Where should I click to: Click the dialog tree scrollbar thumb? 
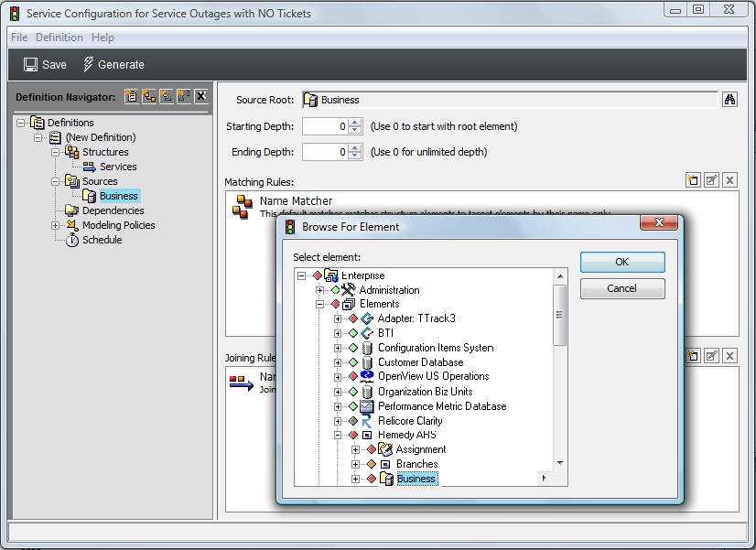click(x=560, y=315)
